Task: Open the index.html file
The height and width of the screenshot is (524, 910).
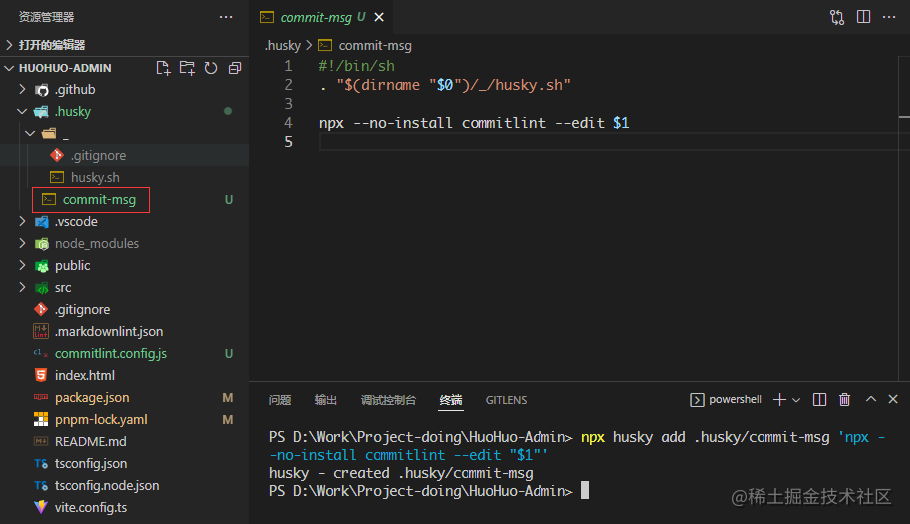Action: [124, 376]
